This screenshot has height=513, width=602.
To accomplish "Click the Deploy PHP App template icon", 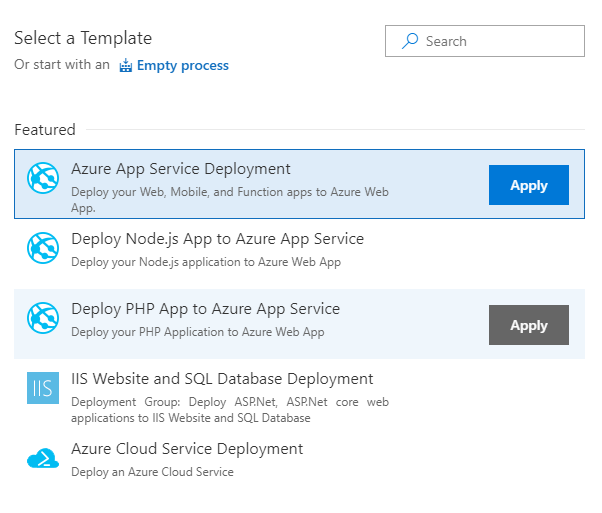I will point(43,318).
